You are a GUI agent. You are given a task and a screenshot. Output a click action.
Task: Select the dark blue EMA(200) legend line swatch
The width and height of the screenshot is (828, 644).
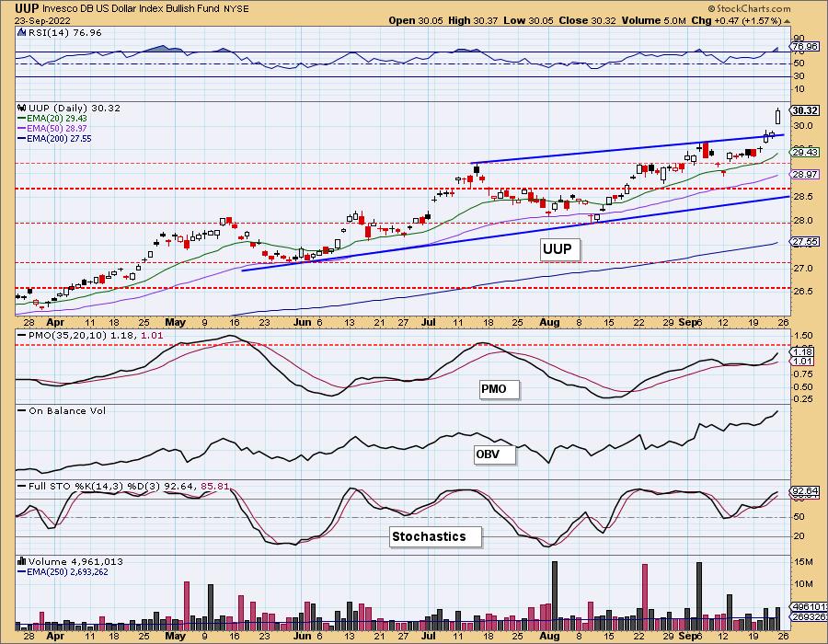22,138
